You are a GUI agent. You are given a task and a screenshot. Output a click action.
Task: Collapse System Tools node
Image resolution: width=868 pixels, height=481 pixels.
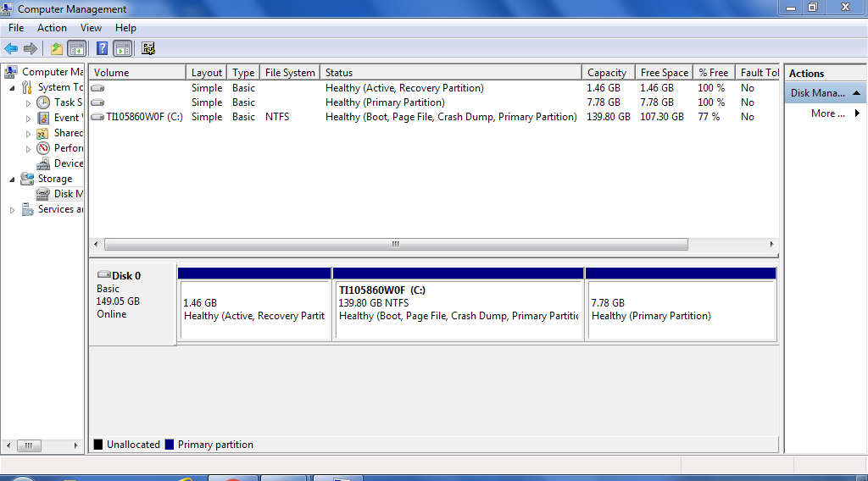point(12,87)
